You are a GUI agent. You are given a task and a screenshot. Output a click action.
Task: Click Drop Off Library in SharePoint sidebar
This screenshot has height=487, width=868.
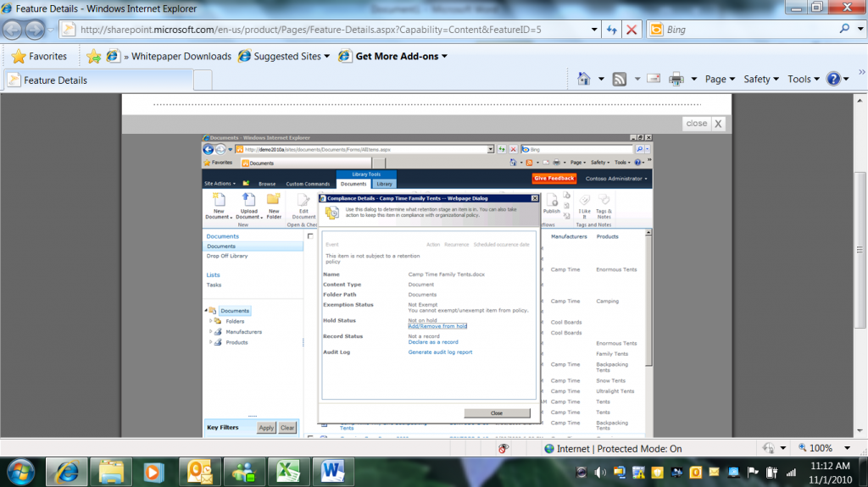(227, 257)
